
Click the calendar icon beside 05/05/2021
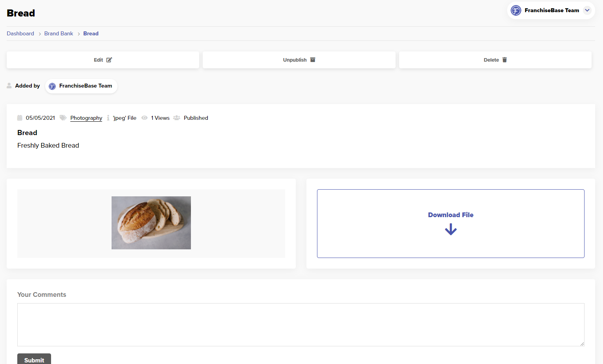pos(20,118)
